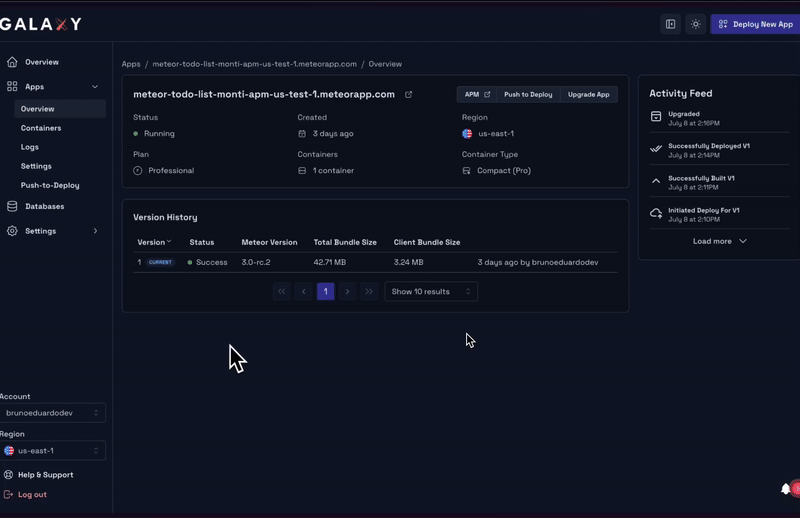
Task: Click the Log out icon
Action: [9, 495]
